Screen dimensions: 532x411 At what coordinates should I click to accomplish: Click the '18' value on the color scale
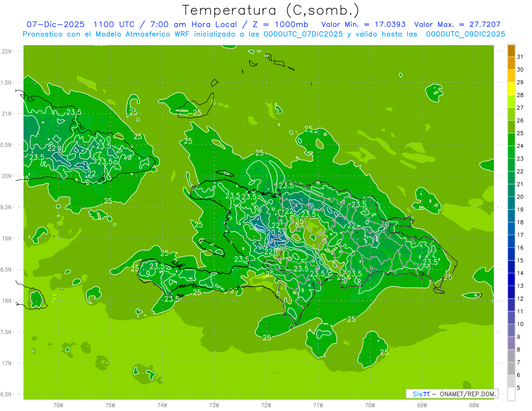[520, 223]
